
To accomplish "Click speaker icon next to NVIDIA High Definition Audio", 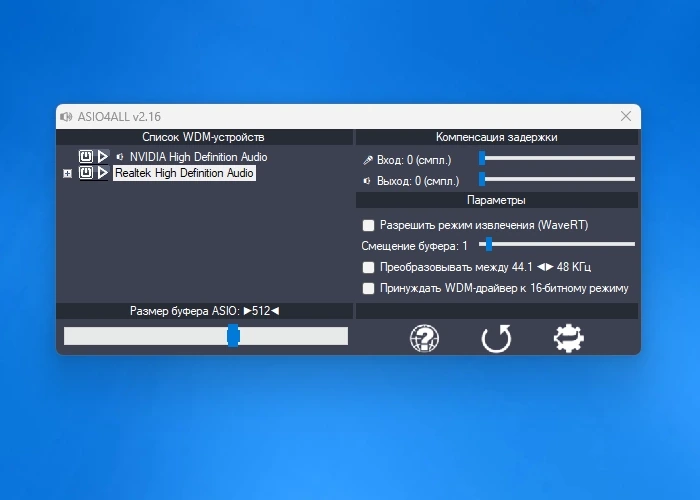I will point(120,157).
